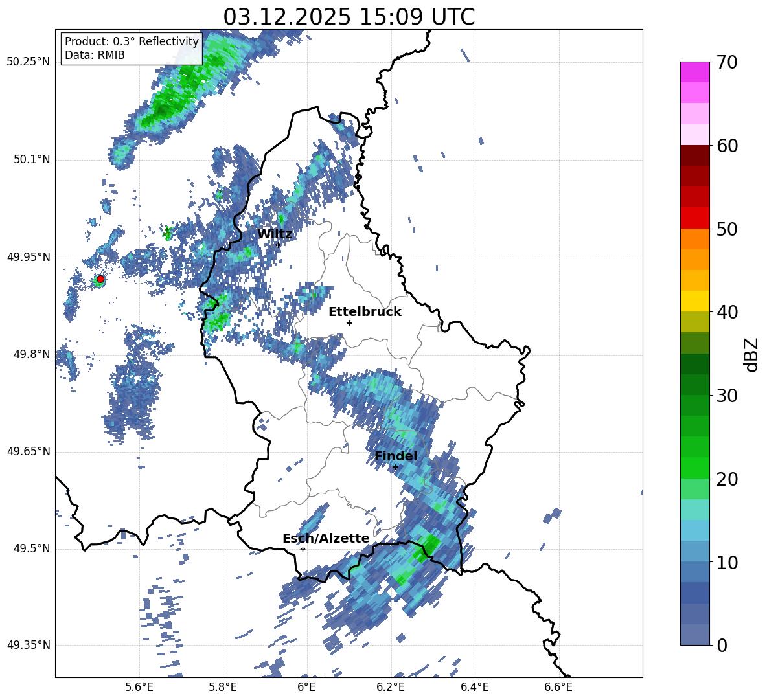This screenshot has height=700, width=767.
Task: Click the 0 tick on colorbar
Action: pyautogui.click(x=722, y=645)
